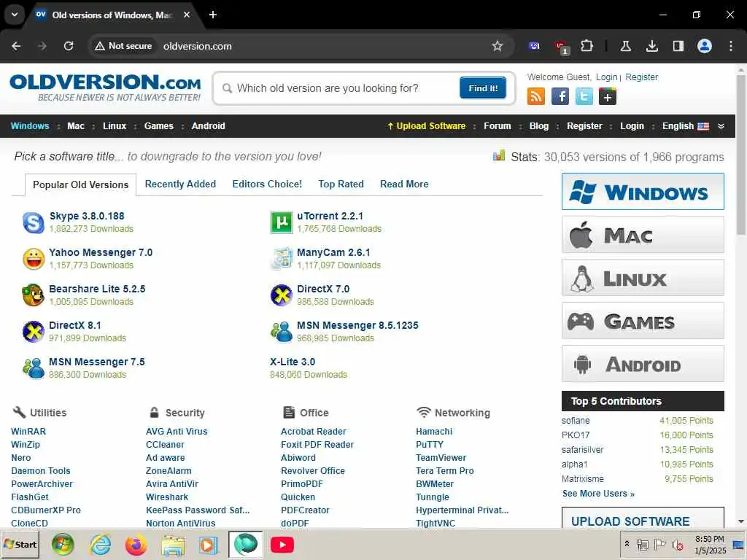The width and height of the screenshot is (747, 560).
Task: Click the Bearshare Lite bear icon
Action: (x=34, y=295)
